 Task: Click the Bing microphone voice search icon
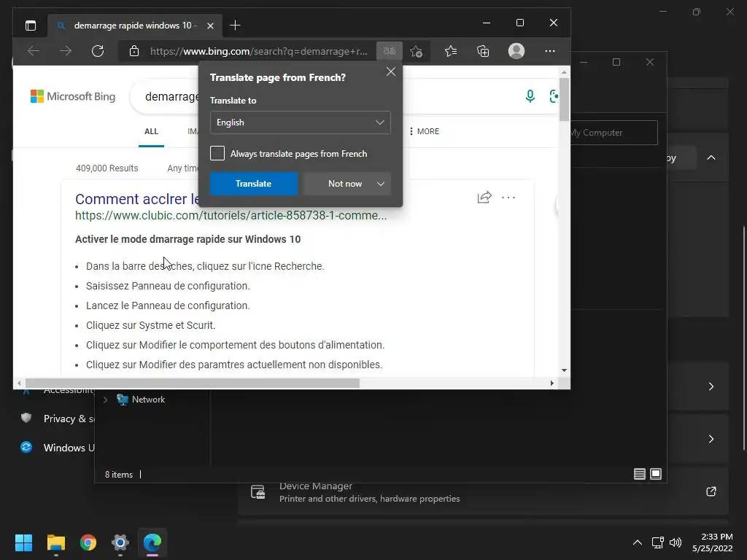(x=530, y=96)
